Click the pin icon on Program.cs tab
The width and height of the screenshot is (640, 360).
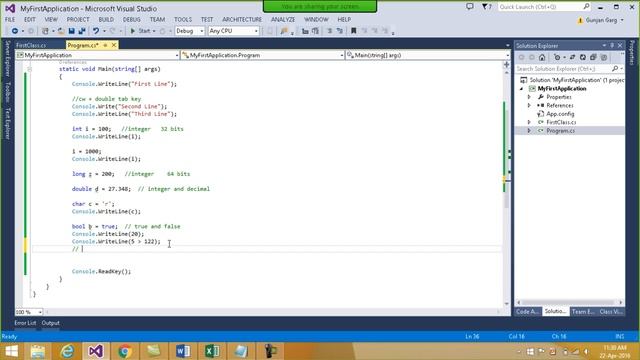pyautogui.click(x=105, y=45)
